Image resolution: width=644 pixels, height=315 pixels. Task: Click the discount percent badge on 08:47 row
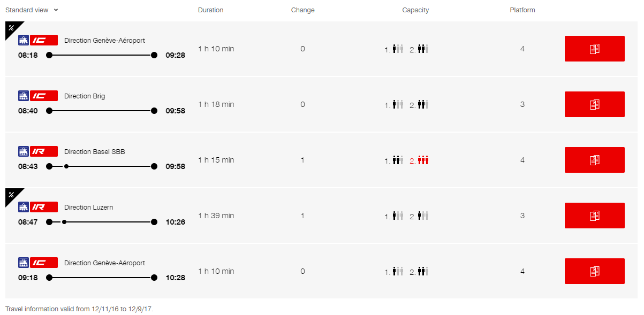coord(12,195)
